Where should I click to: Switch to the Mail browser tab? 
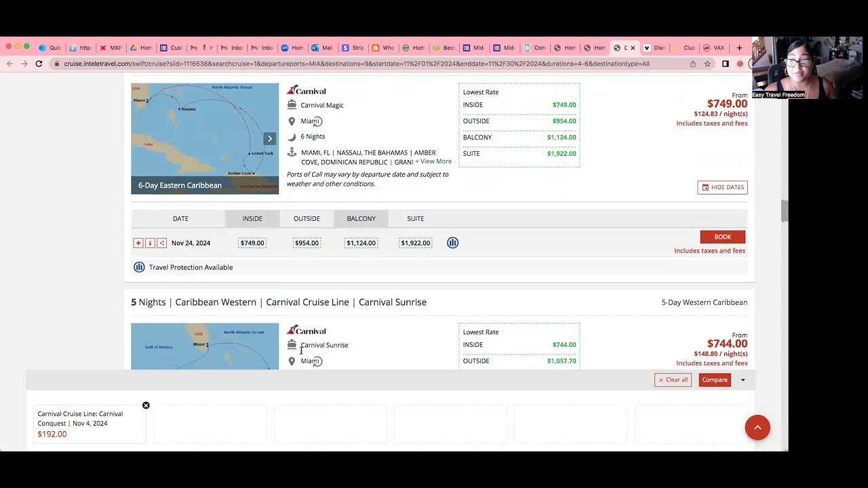(321, 47)
